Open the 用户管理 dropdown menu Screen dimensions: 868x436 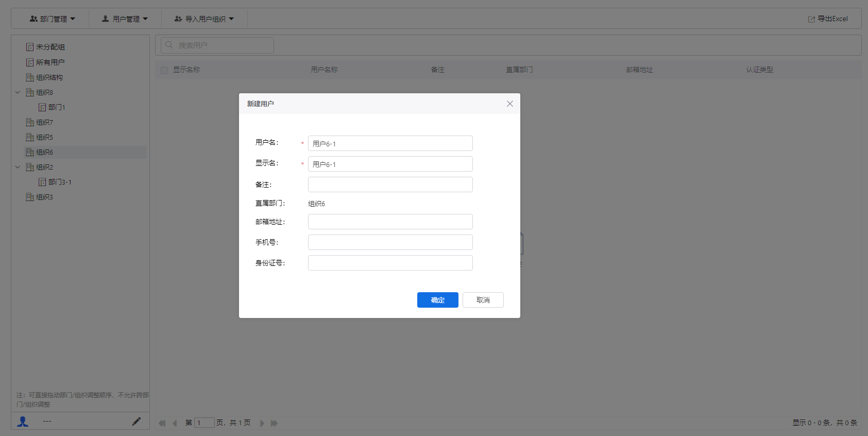pyautogui.click(x=125, y=19)
